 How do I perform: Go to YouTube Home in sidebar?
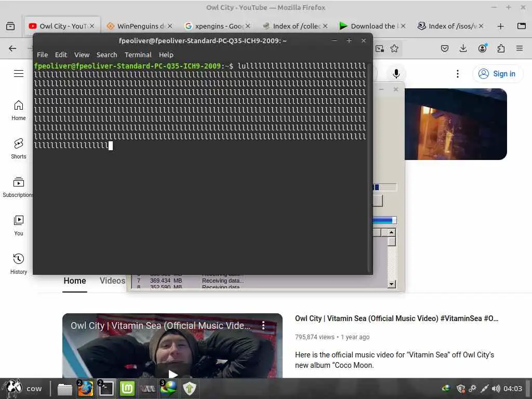coord(19,110)
